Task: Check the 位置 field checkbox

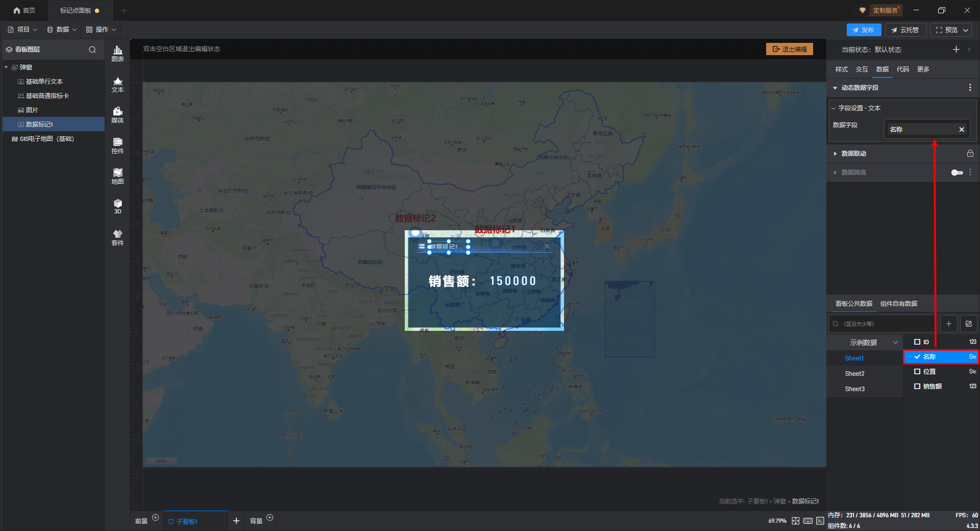Action: pyautogui.click(x=917, y=372)
